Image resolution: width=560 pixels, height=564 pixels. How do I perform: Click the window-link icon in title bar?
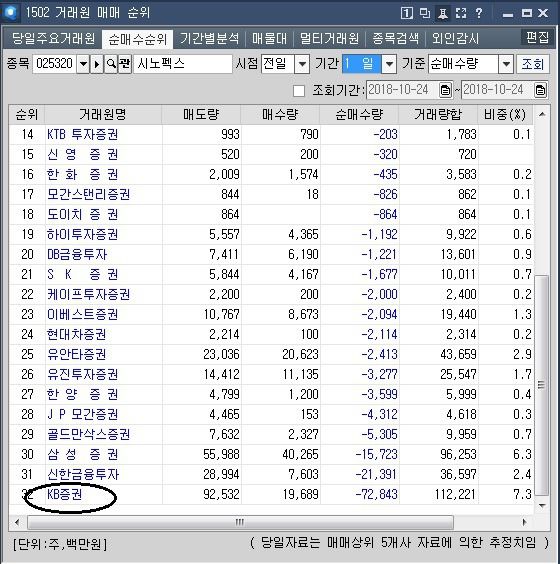coord(425,13)
